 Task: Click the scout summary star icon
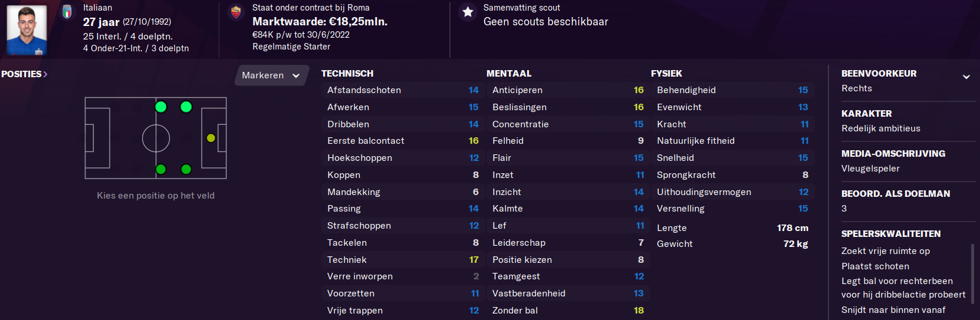[x=468, y=12]
